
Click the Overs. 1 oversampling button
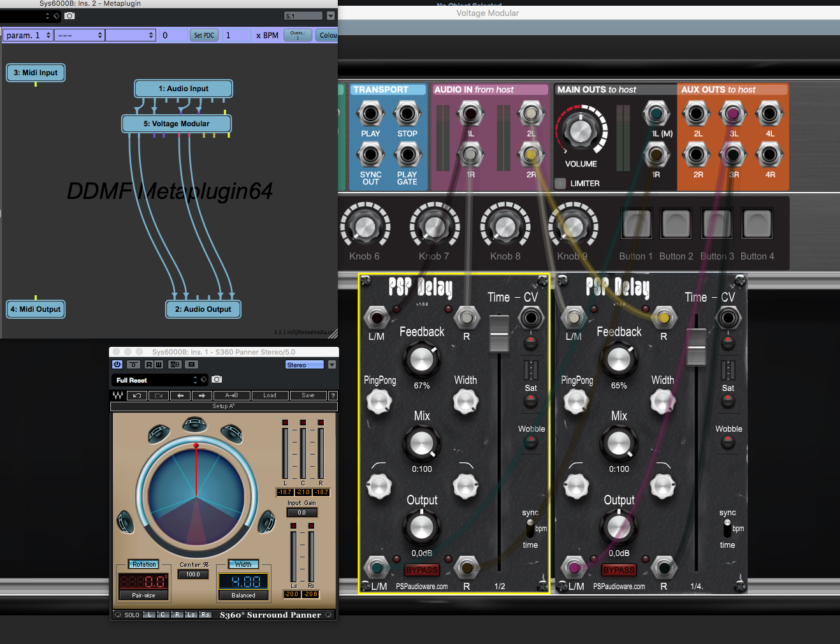click(297, 35)
